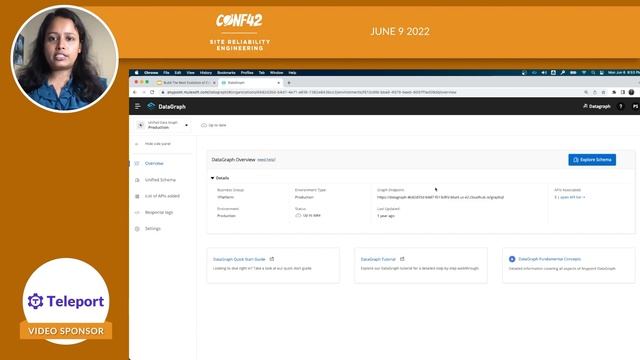Bookmark this page with star icon
The height and width of the screenshot is (360, 640).
(603, 92)
